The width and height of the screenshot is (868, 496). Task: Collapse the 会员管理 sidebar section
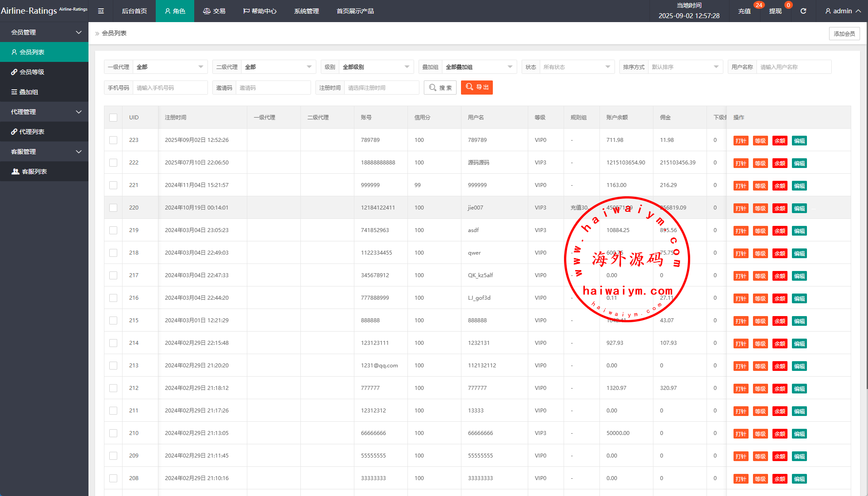[44, 32]
